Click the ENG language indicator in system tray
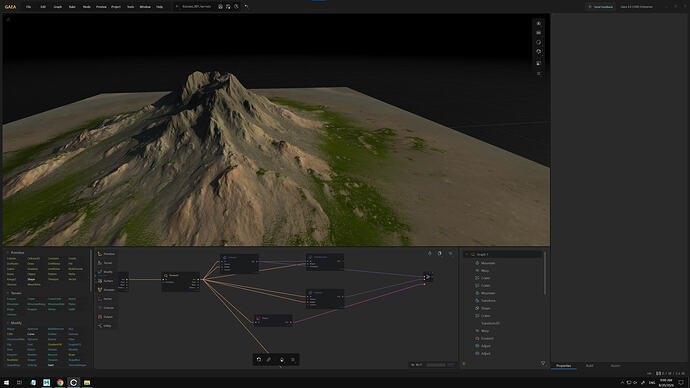This screenshot has width=690, height=388. pyautogui.click(x=652, y=383)
